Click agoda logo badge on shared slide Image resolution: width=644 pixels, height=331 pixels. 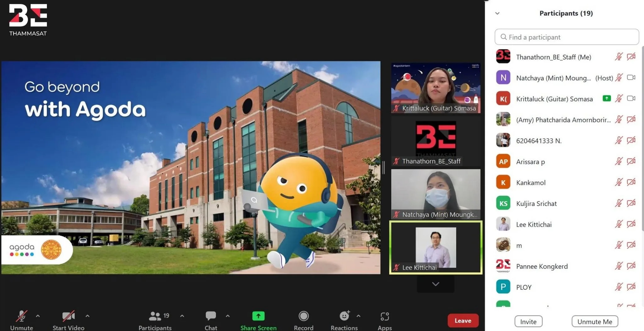pos(37,250)
